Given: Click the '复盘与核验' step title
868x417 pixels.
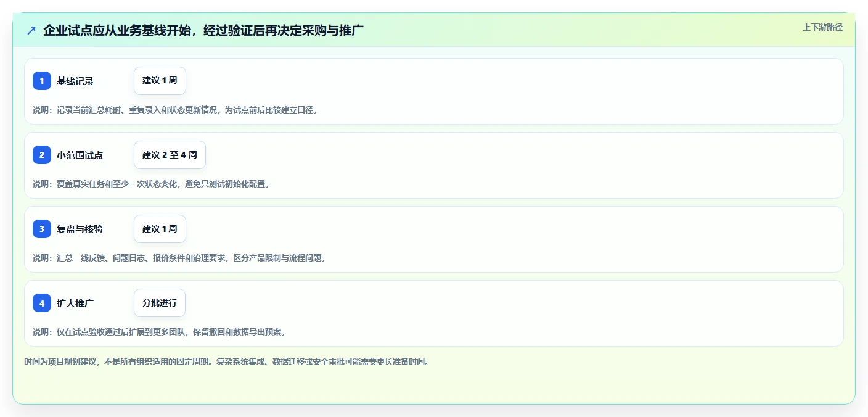Looking at the screenshot, I should pos(80,229).
